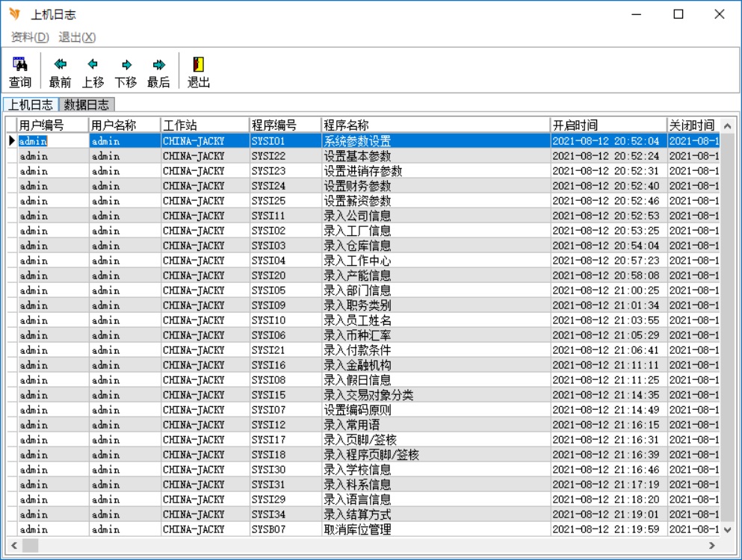Click the app logo in title bar
Viewport: 742px width, 560px height.
(x=14, y=14)
